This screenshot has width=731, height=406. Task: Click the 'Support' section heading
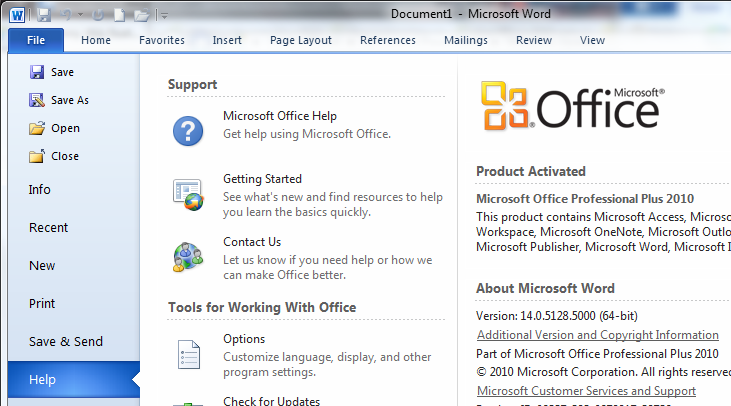(192, 84)
